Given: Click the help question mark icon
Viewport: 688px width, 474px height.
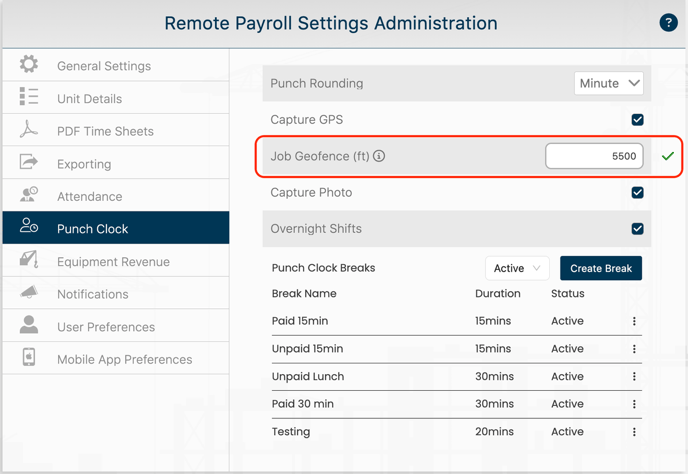Looking at the screenshot, I should (x=668, y=22).
